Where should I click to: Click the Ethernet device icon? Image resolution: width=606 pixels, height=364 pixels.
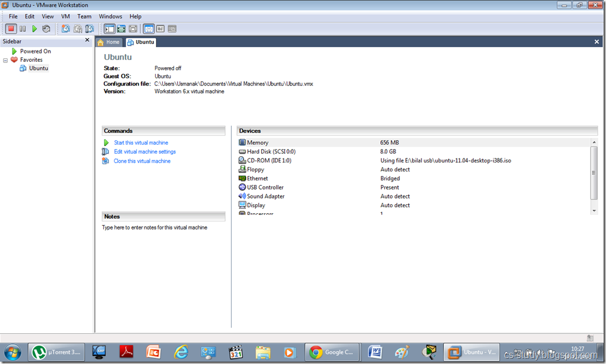(242, 178)
